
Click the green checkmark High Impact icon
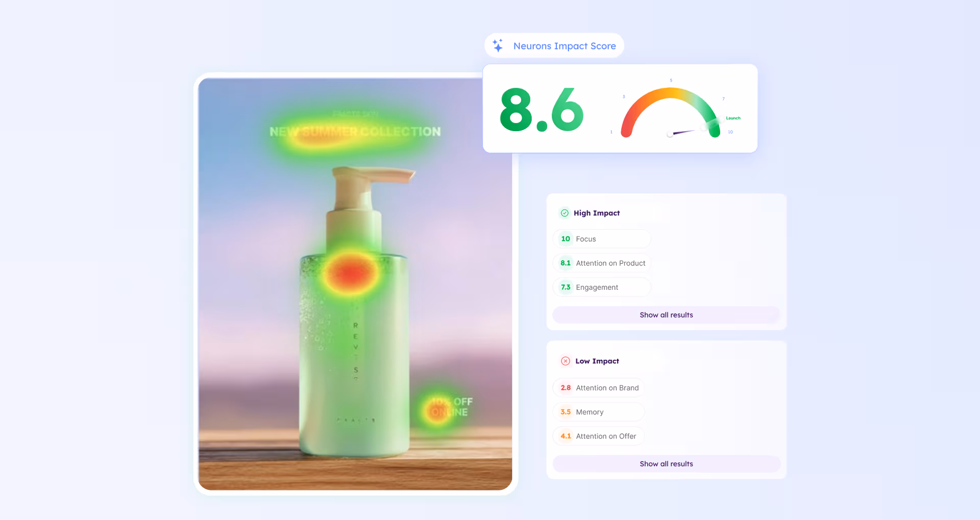(x=565, y=213)
